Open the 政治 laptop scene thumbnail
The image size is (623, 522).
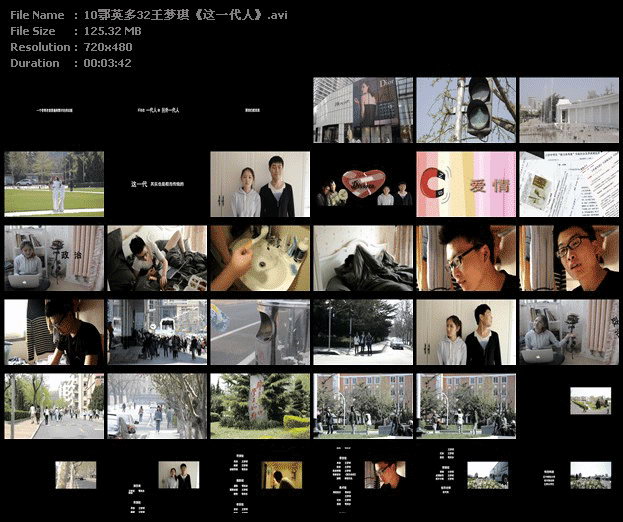[x=54, y=258]
